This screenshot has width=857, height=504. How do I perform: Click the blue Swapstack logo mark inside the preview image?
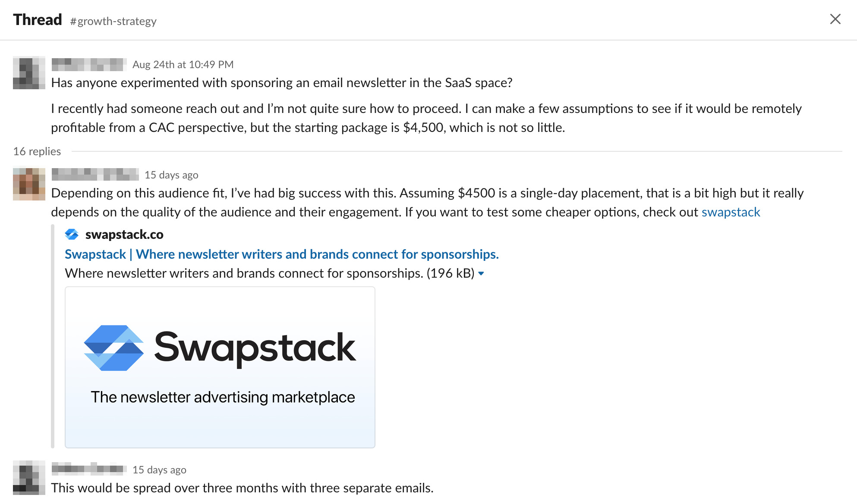pos(113,348)
